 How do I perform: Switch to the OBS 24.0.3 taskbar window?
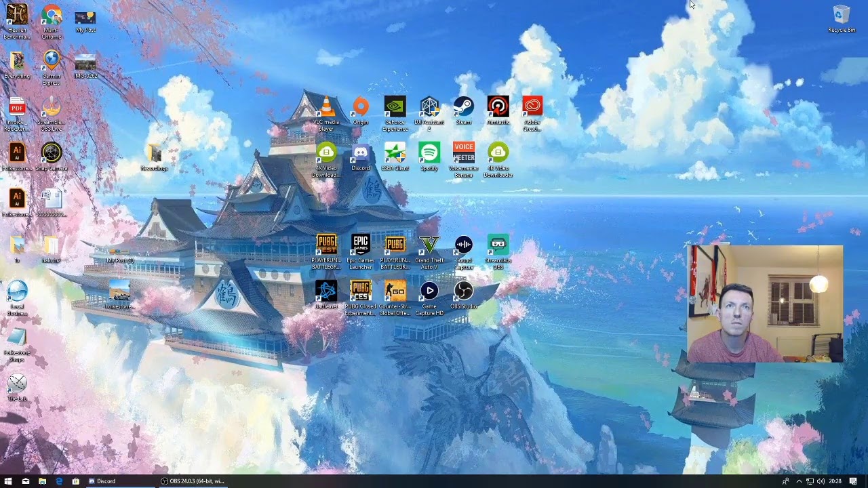[x=192, y=481]
